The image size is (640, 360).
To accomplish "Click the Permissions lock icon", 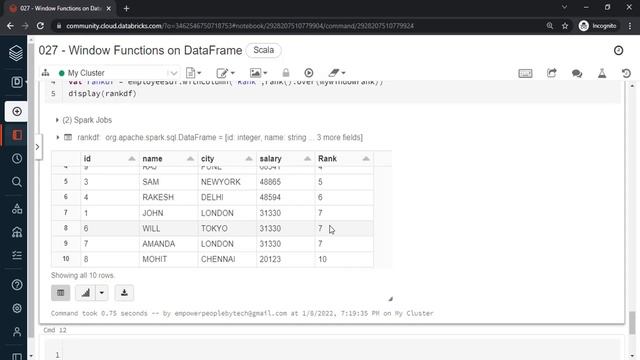I will click(286, 73).
